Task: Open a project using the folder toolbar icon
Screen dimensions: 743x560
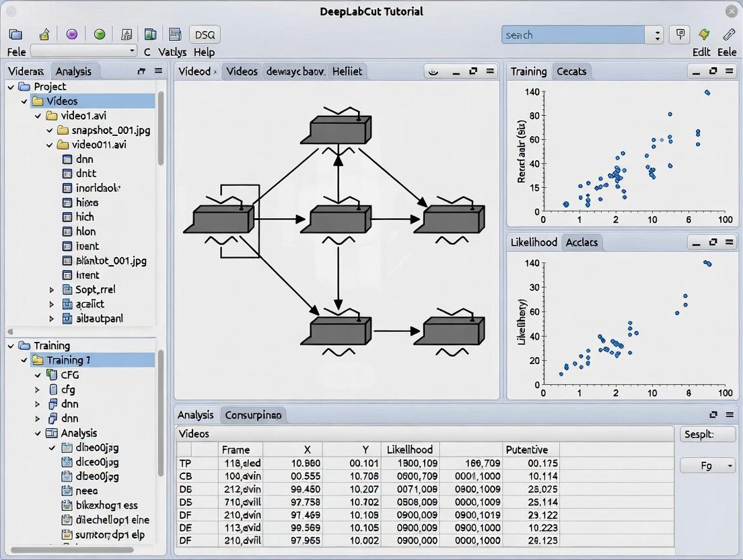Action: (x=15, y=34)
